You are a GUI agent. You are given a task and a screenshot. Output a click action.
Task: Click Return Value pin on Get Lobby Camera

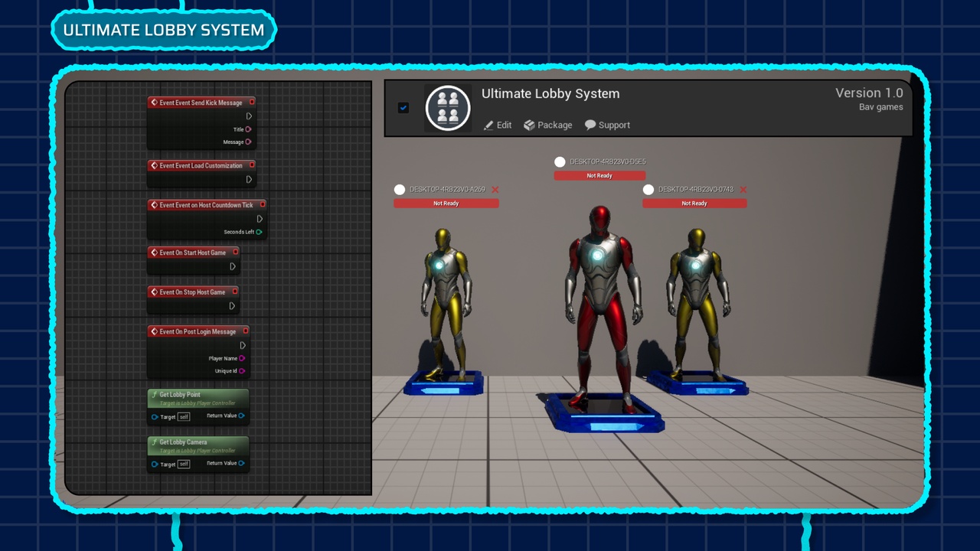[241, 463]
